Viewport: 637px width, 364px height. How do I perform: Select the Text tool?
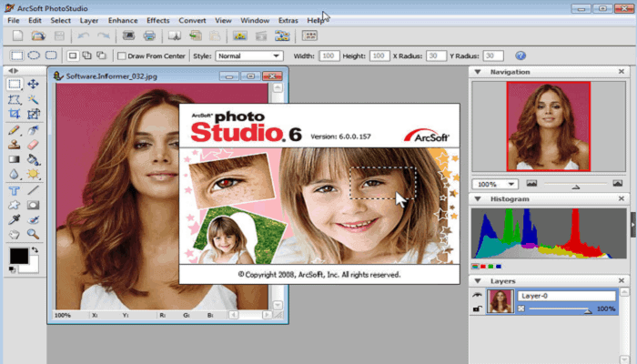pyautogui.click(x=15, y=190)
